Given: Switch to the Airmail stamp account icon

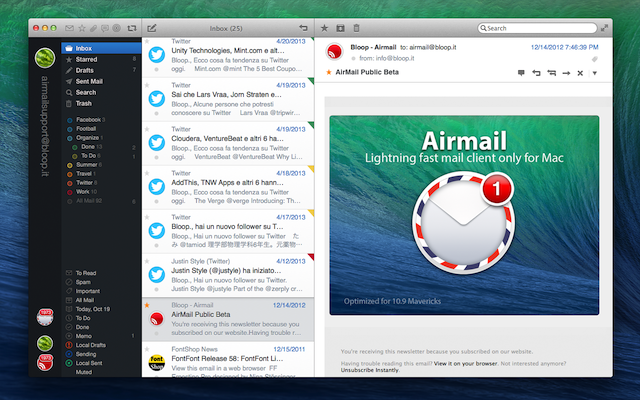Looking at the screenshot, I should pyautogui.click(x=45, y=317).
